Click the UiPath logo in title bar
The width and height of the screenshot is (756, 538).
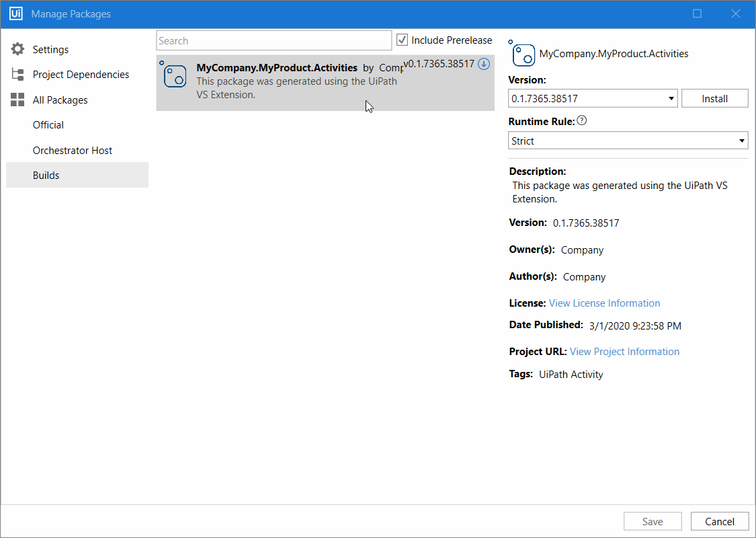[15, 13]
